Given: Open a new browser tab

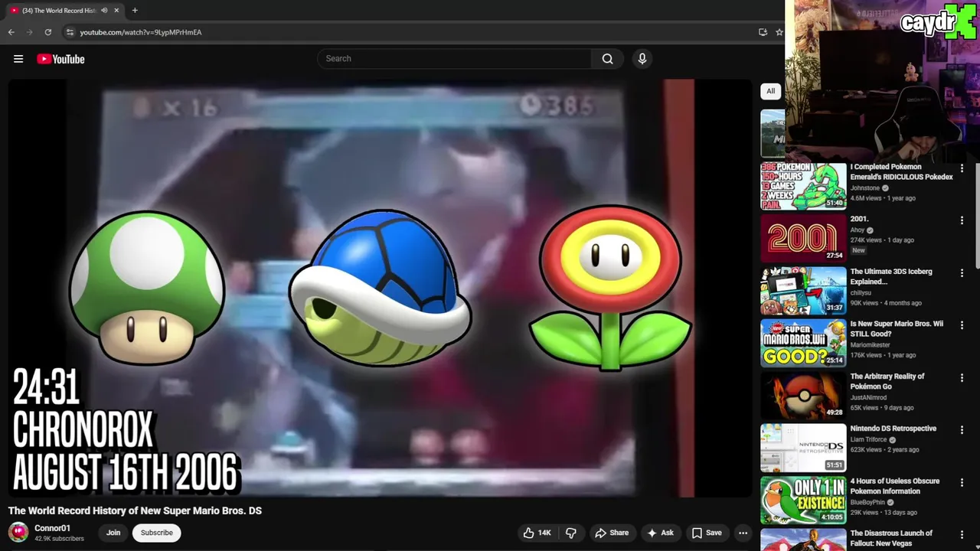Looking at the screenshot, I should [135, 11].
